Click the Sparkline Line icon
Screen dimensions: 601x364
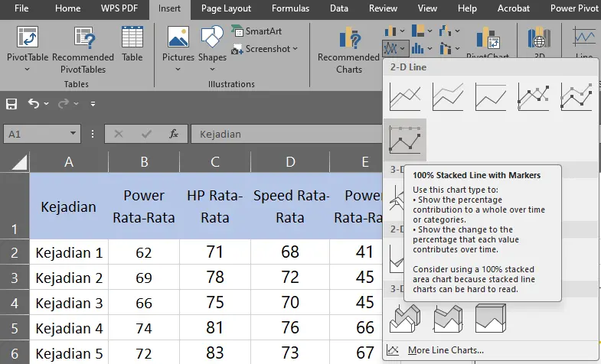pos(584,37)
